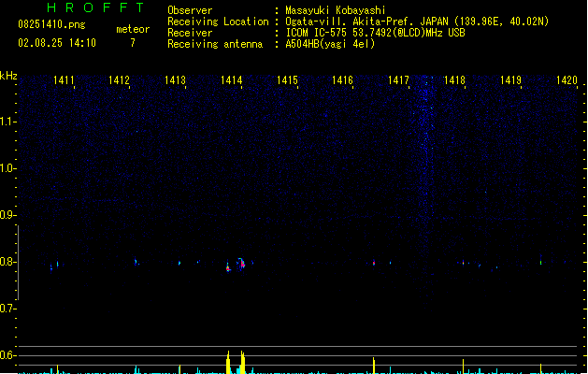This screenshot has width=588, height=374.
Task: Click the timestamp 02.08.25 14:10
Action: (57, 43)
